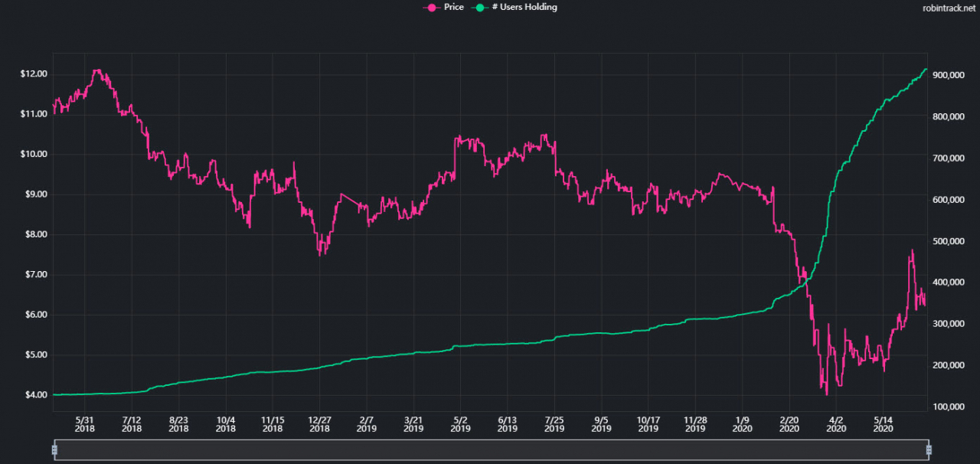
Task: Click the 2/7 2019 date label
Action: (x=367, y=424)
